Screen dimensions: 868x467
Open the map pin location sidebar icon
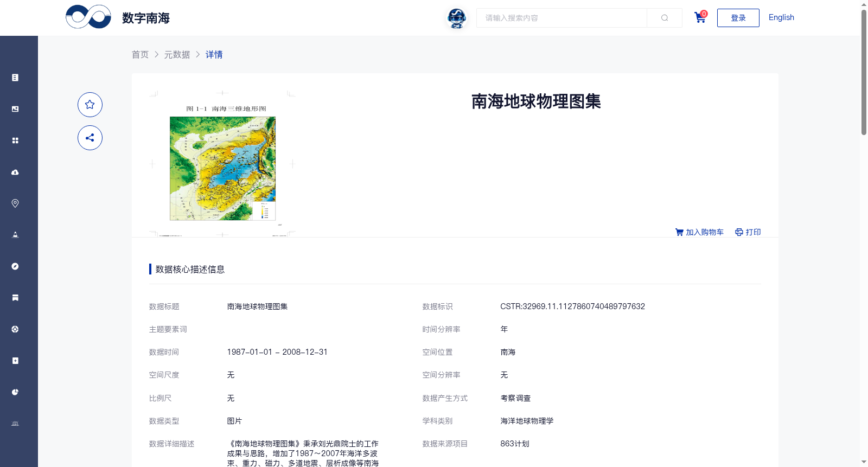[15, 203]
